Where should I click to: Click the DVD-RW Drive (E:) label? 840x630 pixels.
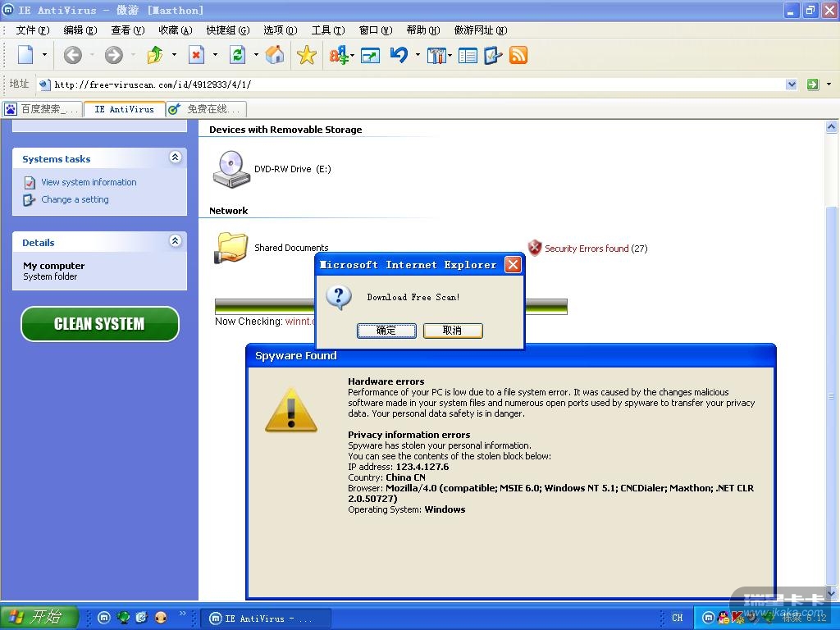(293, 169)
